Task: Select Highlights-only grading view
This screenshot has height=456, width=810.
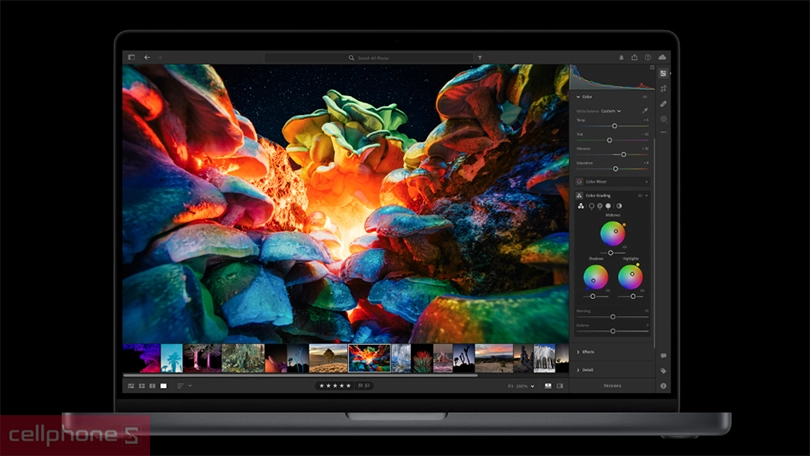Action: (x=608, y=206)
